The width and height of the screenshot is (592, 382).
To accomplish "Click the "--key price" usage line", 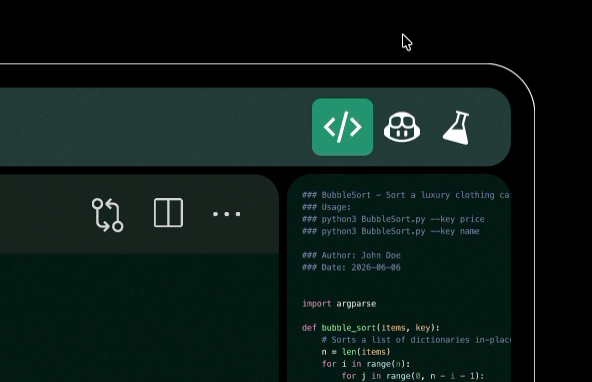I will [393, 219].
